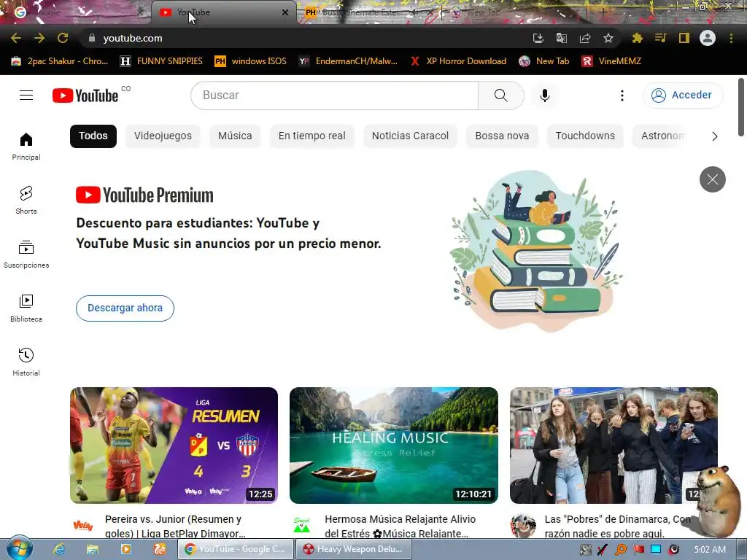
Task: Click install app icon in address bar
Action: pyautogui.click(x=538, y=38)
